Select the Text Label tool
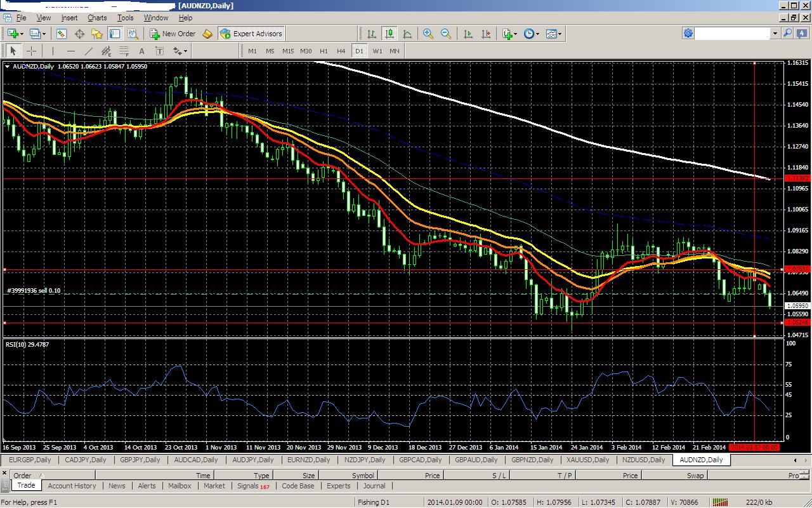 pos(160,51)
